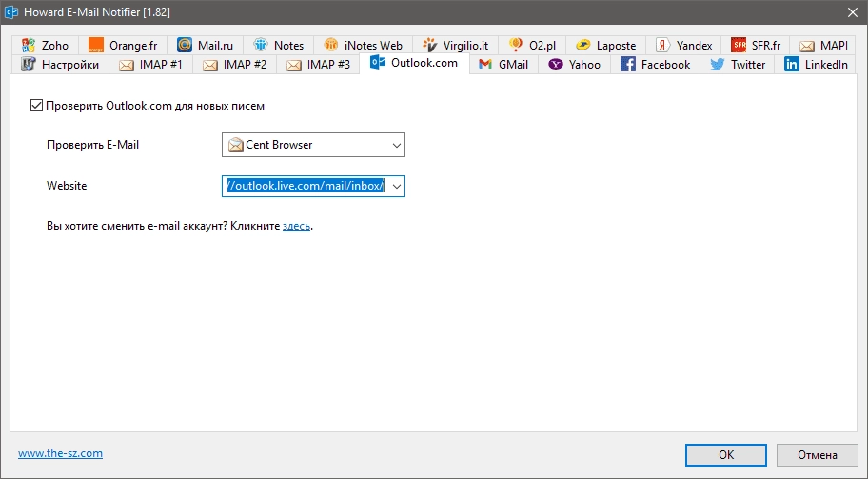This screenshot has width=868, height=479.
Task: Click the Отмена cancel button
Action: [x=817, y=454]
